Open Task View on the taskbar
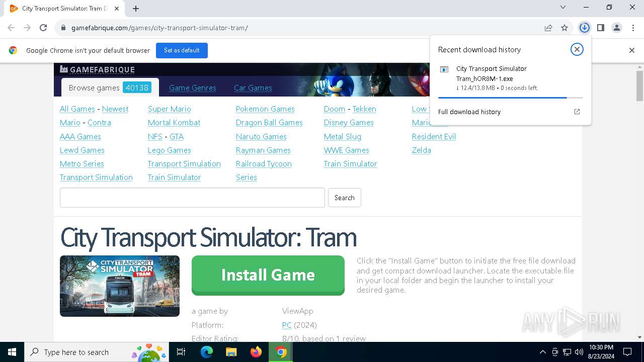The height and width of the screenshot is (362, 644). [181, 352]
